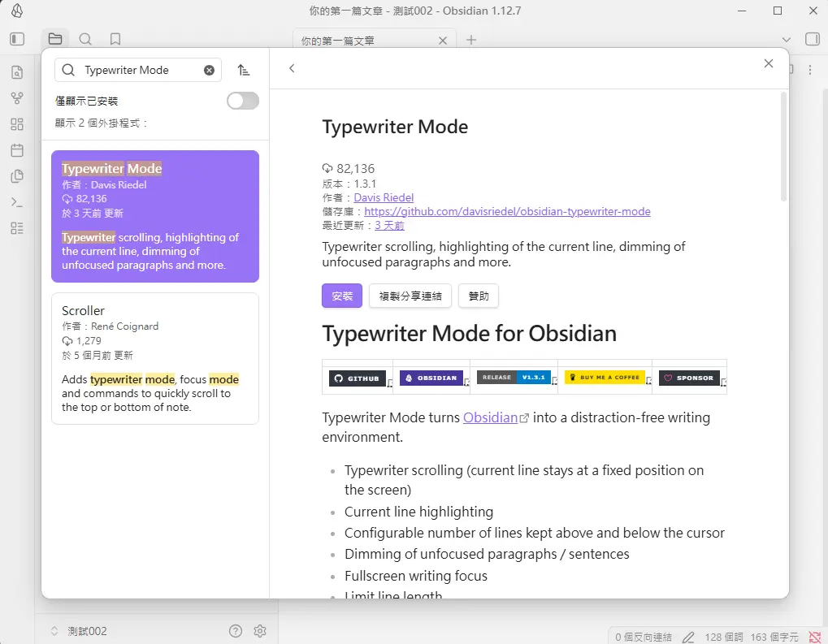This screenshot has width=828, height=644.
Task: Toggle the show installed only switch
Action: [242, 101]
